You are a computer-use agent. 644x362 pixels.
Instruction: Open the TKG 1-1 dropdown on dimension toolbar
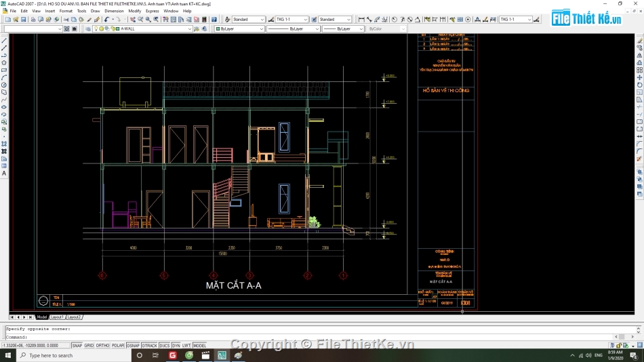click(x=529, y=19)
